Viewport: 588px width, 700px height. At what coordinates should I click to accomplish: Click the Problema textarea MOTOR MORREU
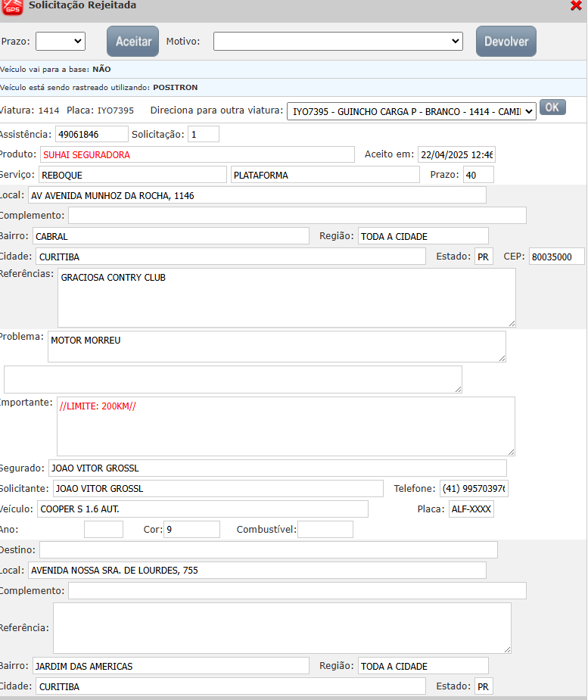pos(277,347)
